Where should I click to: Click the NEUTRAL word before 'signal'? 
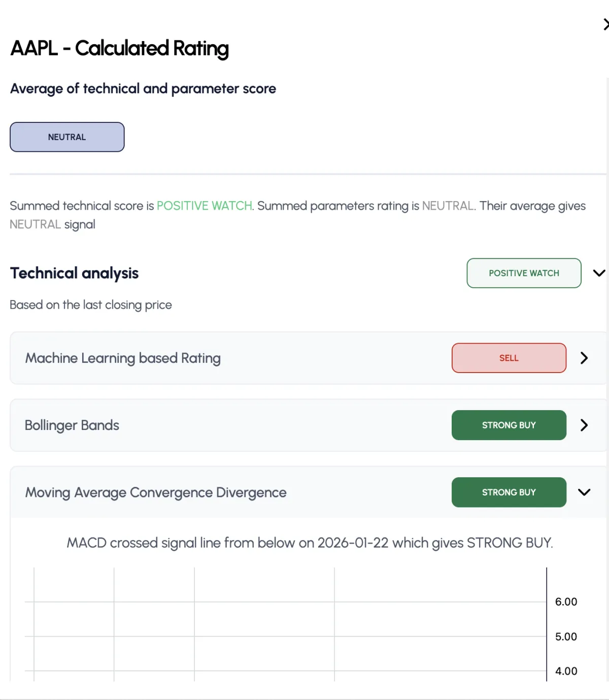pos(35,224)
